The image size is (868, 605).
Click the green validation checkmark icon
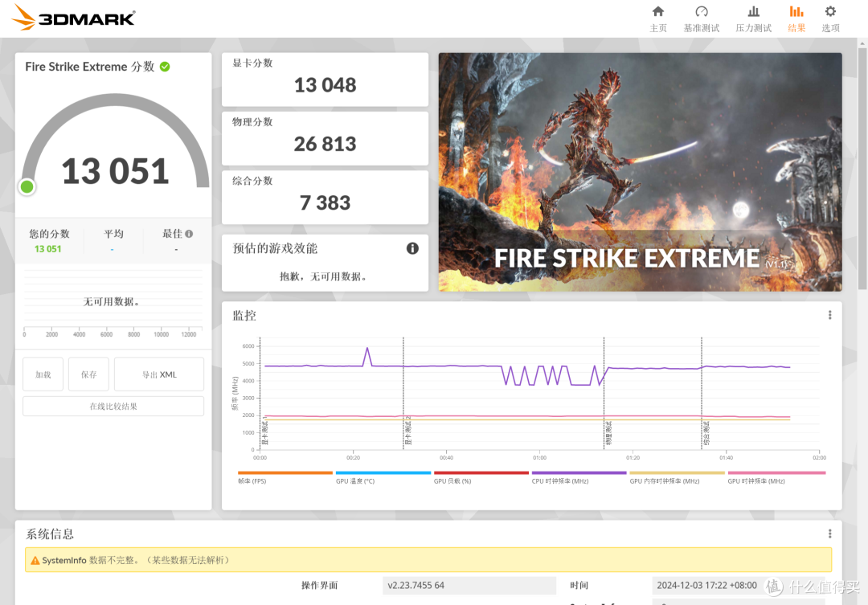click(x=165, y=67)
